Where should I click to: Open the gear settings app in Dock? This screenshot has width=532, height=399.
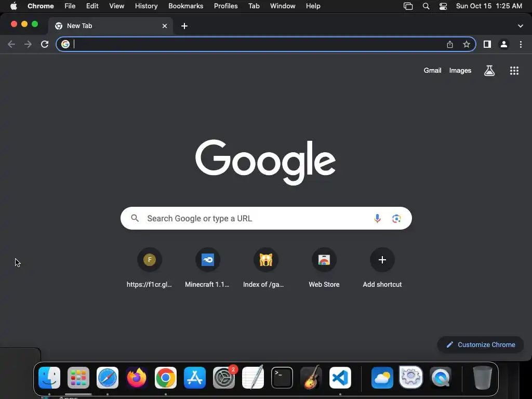[x=411, y=377]
